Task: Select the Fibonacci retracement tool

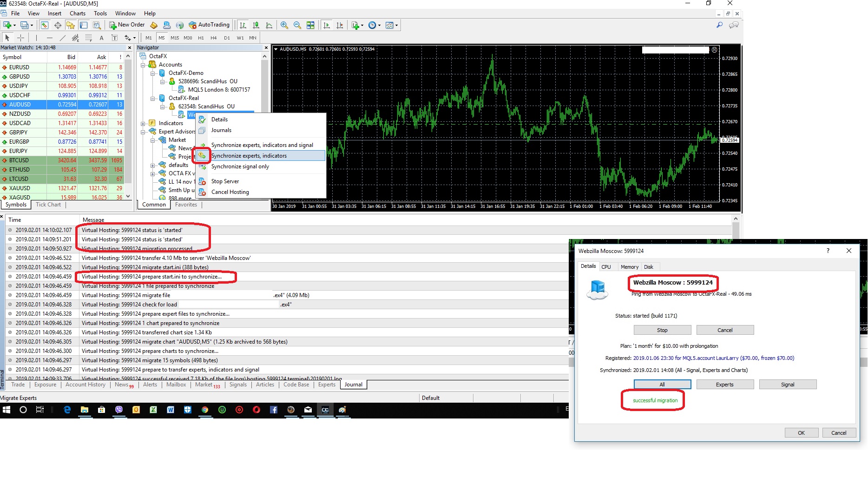Action: [88, 38]
